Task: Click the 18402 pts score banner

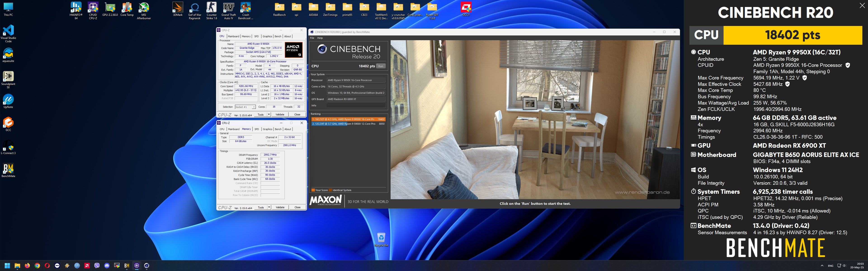Action: point(793,35)
